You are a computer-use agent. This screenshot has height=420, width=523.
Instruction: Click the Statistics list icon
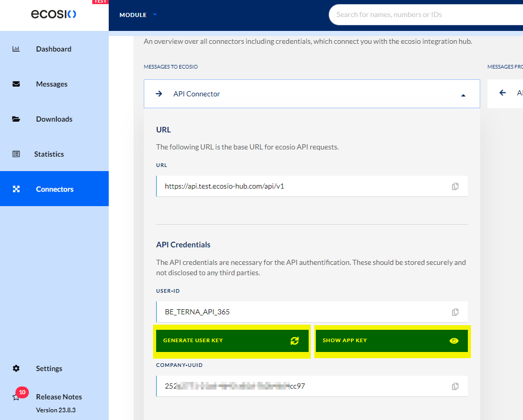pyautogui.click(x=16, y=154)
